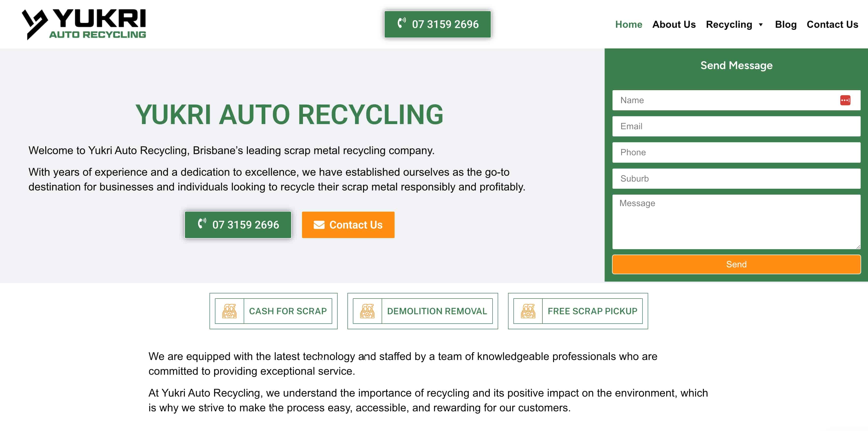Expand the Recycling menu dropdown arrow

(x=761, y=25)
